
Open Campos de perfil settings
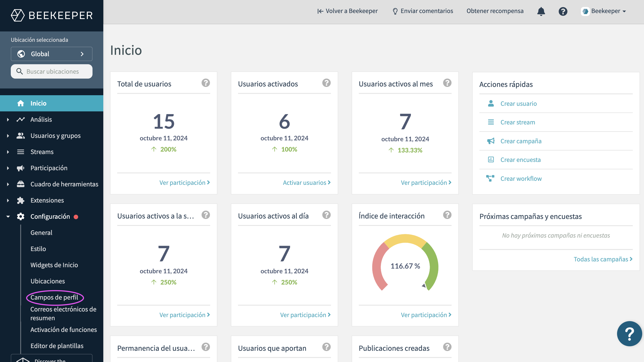pyautogui.click(x=54, y=297)
